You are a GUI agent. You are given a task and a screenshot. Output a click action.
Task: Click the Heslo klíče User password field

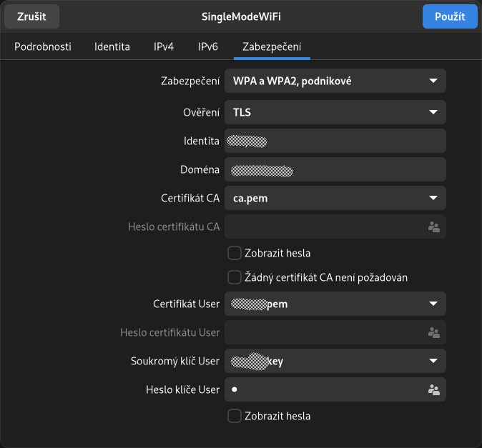[325, 389]
